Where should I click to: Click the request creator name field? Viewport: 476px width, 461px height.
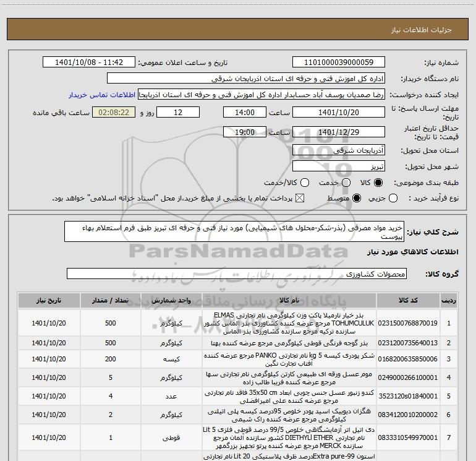tap(261, 95)
